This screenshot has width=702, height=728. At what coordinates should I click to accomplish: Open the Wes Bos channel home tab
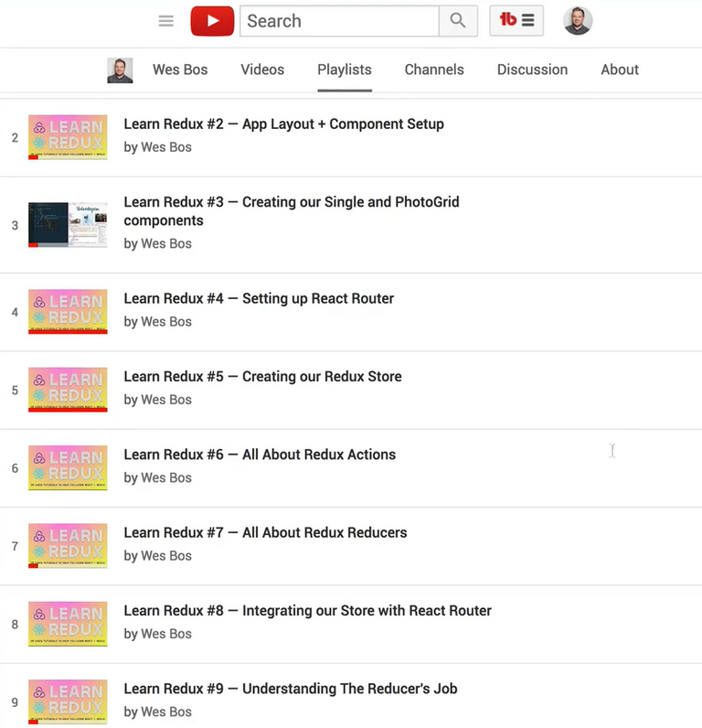(180, 70)
